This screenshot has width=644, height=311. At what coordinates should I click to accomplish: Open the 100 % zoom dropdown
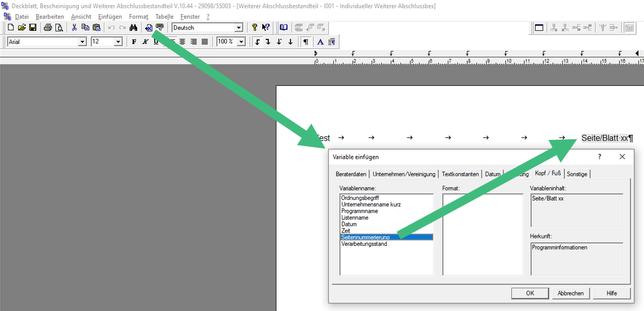[x=241, y=42]
